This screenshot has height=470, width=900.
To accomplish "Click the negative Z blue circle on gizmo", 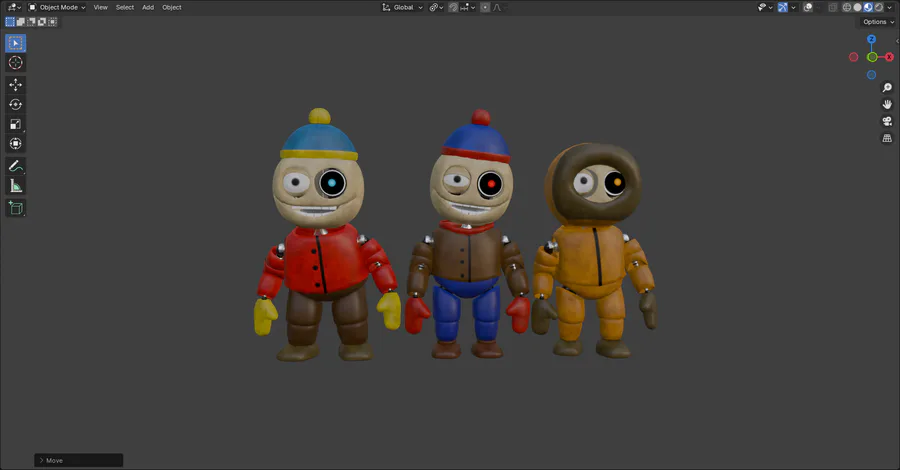I will pyautogui.click(x=871, y=75).
